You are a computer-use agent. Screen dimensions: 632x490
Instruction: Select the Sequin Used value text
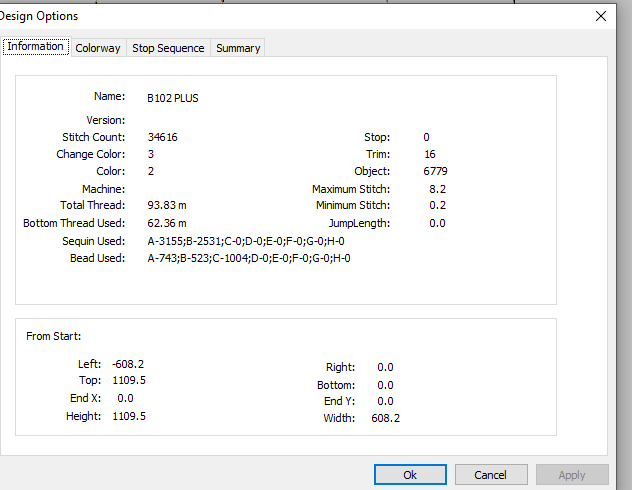(246, 241)
